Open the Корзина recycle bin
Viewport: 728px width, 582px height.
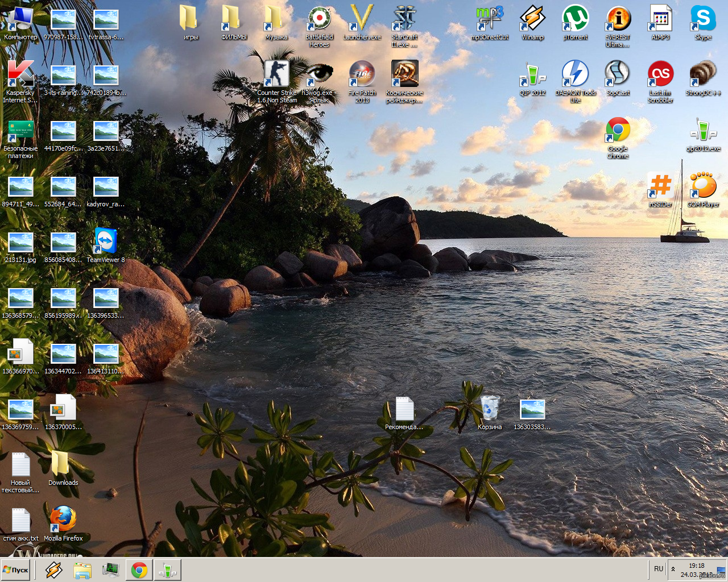point(490,413)
